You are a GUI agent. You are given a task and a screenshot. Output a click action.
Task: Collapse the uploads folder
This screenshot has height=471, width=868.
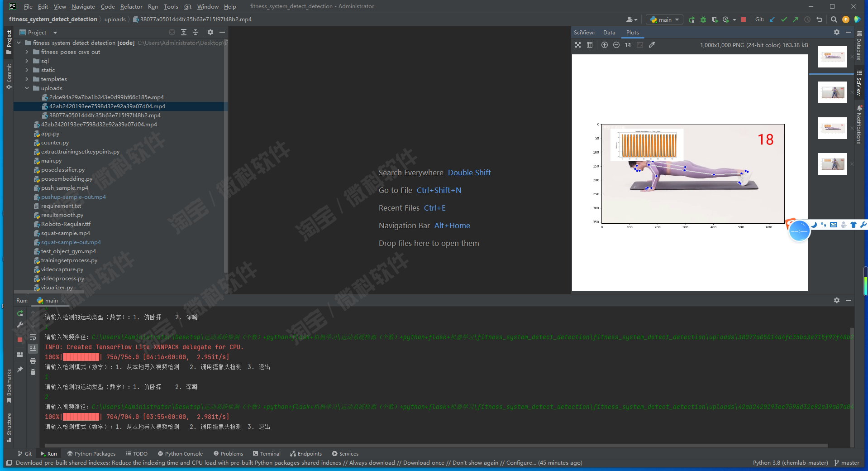[27, 88]
